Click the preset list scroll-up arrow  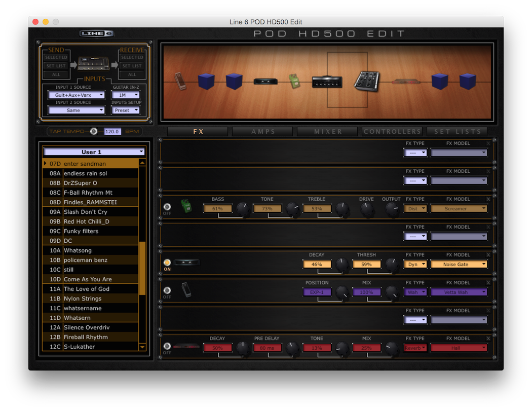pyautogui.click(x=142, y=163)
